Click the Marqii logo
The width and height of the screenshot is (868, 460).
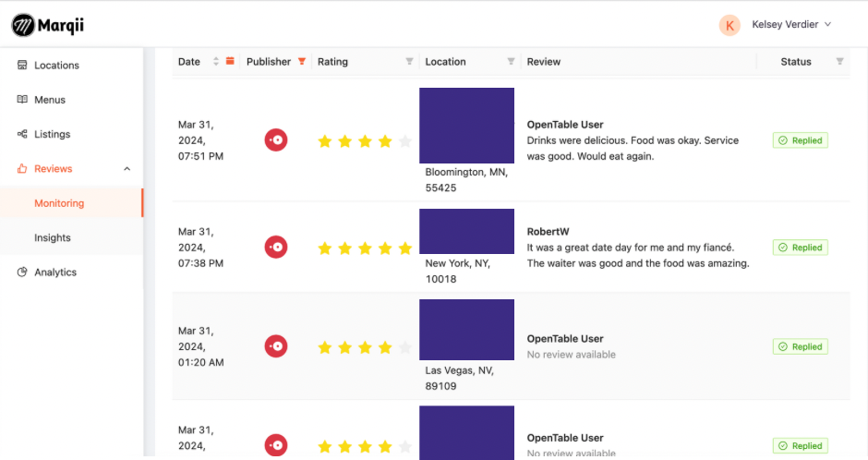click(x=48, y=25)
